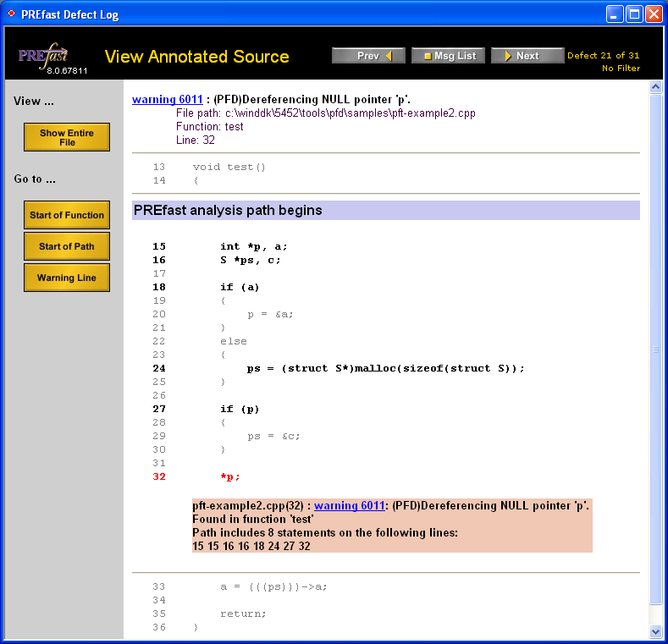Click the Prev defect button
The image size is (668, 644).
pos(368,56)
